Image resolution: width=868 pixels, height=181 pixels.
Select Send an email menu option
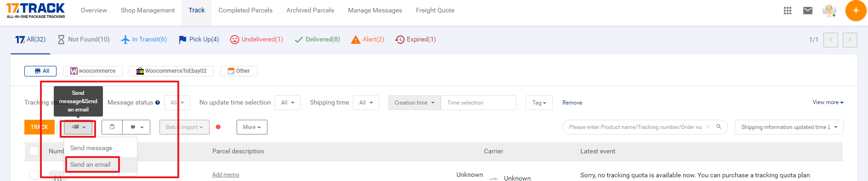click(x=91, y=164)
